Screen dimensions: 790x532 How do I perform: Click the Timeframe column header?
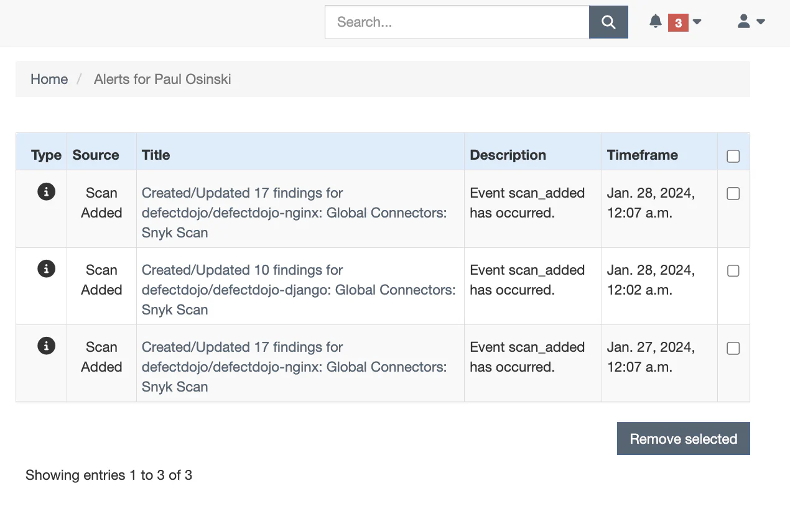[642, 155]
